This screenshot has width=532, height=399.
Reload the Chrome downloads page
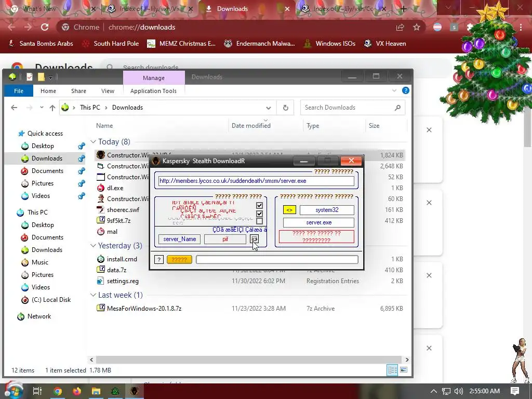(x=45, y=27)
